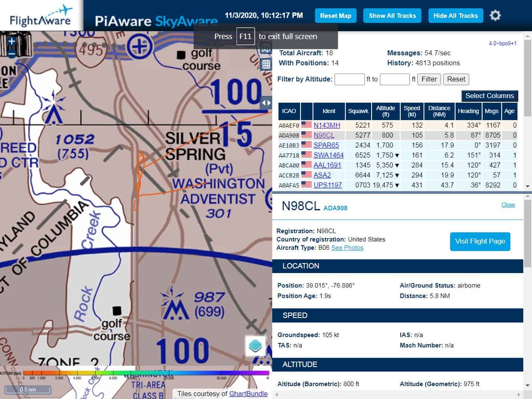Click squawk value 5277 in table
This screenshot has height=399, width=532.
click(362, 135)
